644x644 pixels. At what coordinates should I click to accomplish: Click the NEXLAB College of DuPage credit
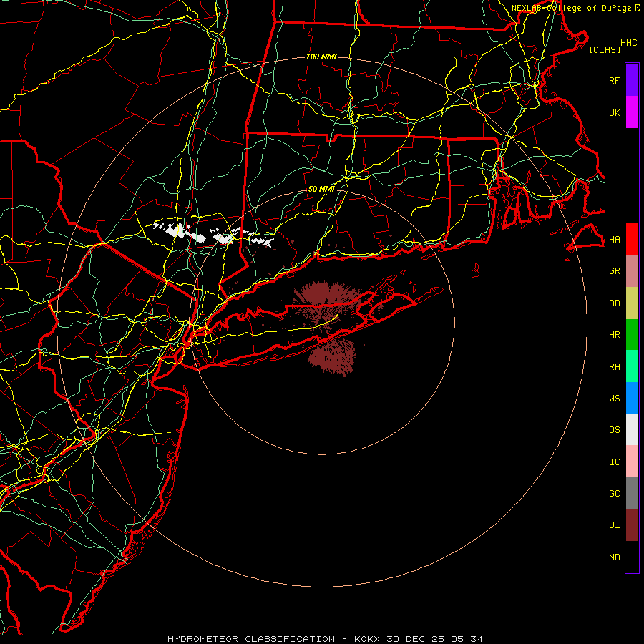[x=576, y=8]
